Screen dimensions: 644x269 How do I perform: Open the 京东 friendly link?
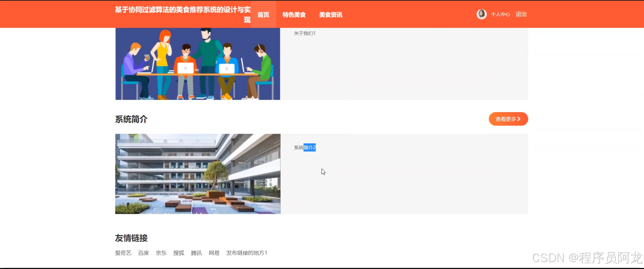[x=161, y=253]
